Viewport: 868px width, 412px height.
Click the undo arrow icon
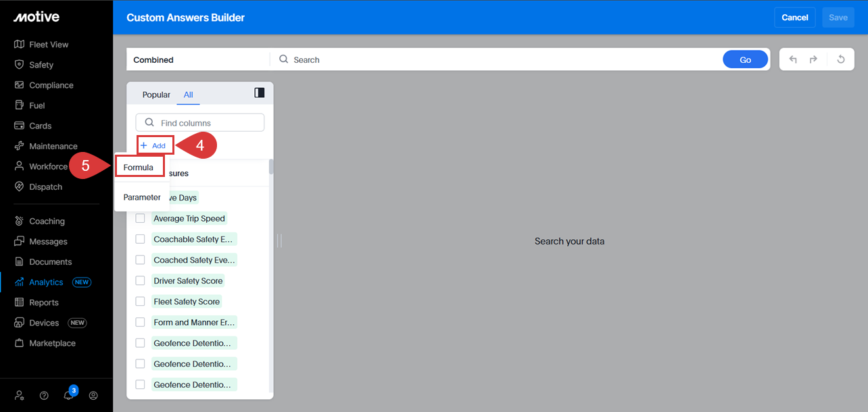click(793, 59)
